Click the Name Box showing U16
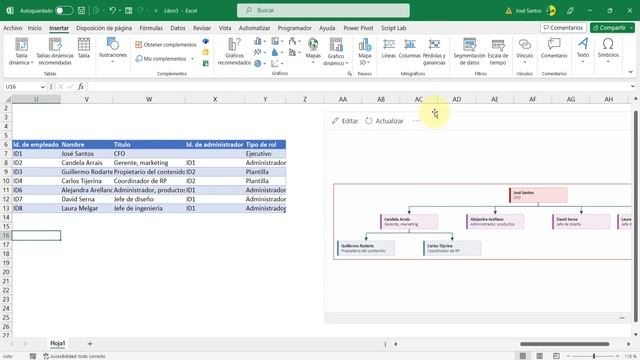 (x=22, y=87)
